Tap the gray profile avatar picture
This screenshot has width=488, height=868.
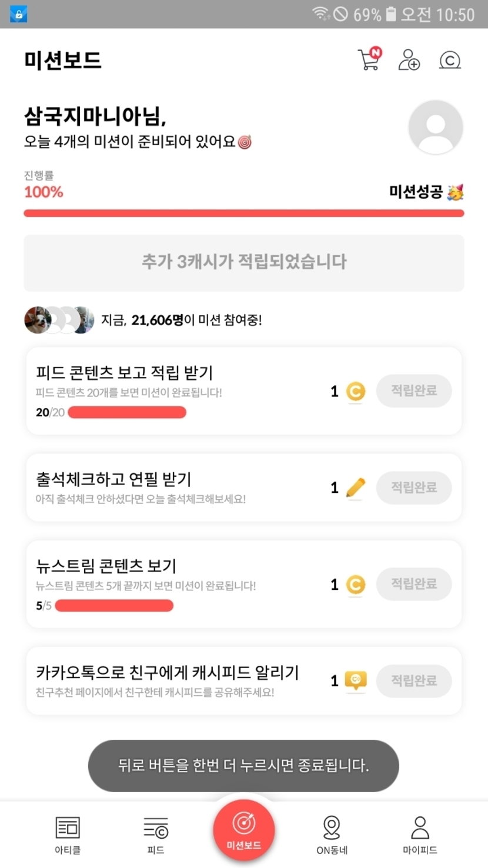pos(436,128)
